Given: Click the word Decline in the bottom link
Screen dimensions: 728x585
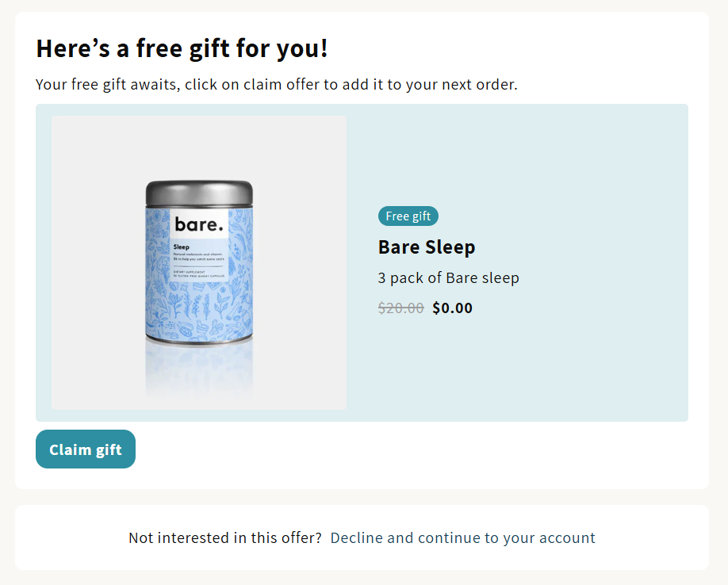Looking at the screenshot, I should (357, 538).
